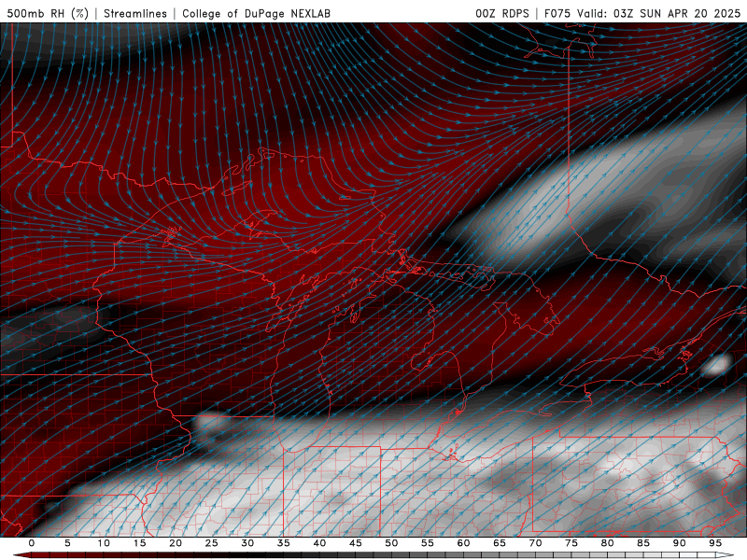Pick the "55" scale label
The width and height of the screenshot is (747, 560).
(428, 543)
